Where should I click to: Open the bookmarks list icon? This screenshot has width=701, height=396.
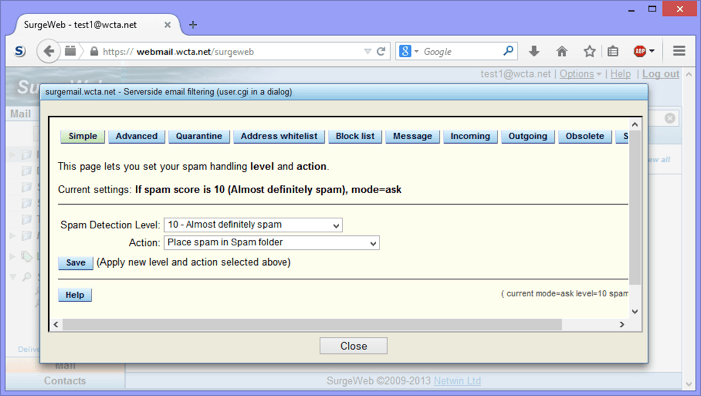(x=613, y=51)
